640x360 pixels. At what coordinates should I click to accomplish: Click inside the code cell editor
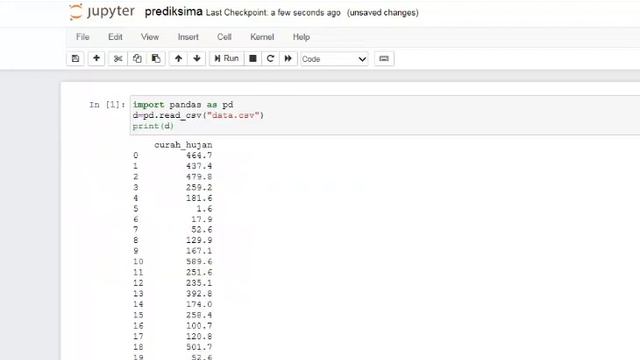pos(385,115)
